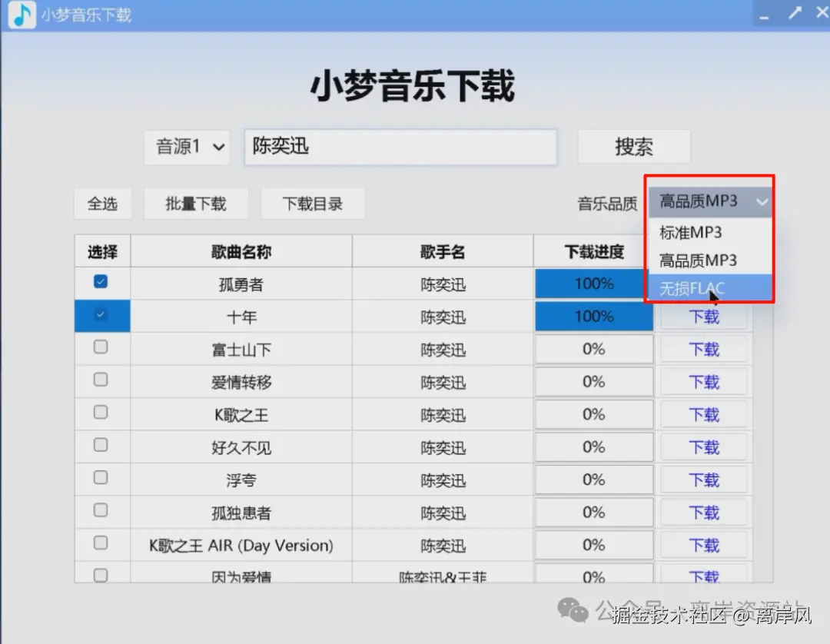830x644 pixels.
Task: Uncheck the 十年 song checkbox
Action: (x=101, y=315)
